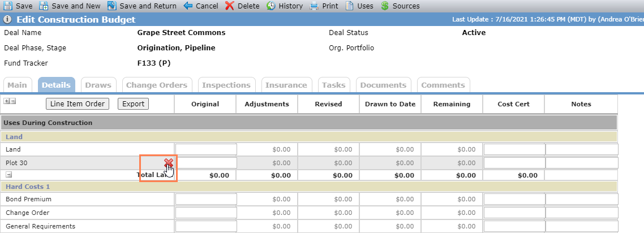Open the Uses document icon
This screenshot has width=644, height=233.
350,6
